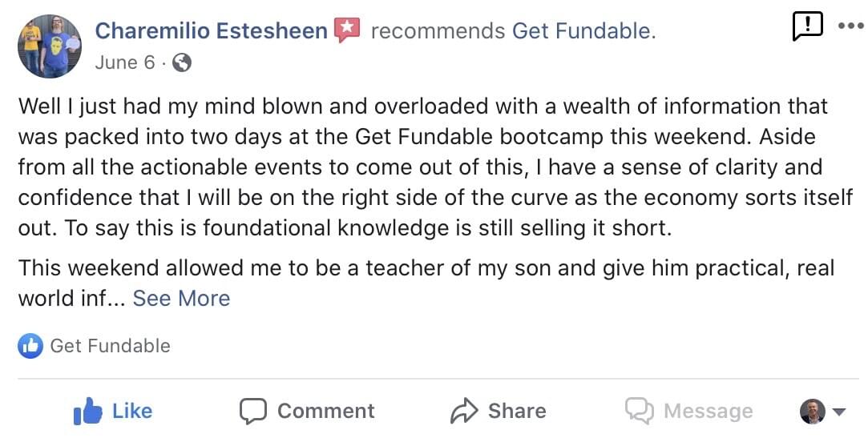Viewport: 868px width, 442px height.
Task: Open the Charemilio Estesheen profile name link
Action: (x=211, y=30)
